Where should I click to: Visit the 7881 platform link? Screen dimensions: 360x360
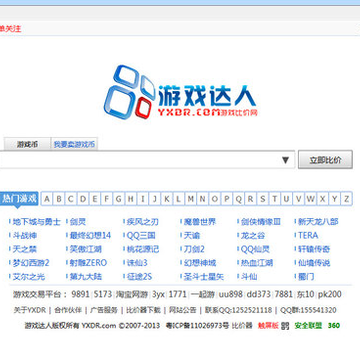tap(284, 294)
